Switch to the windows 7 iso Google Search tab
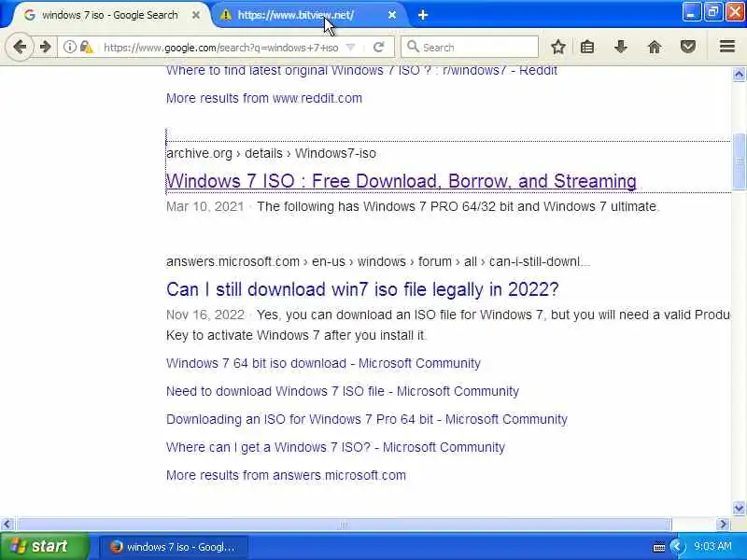The height and width of the screenshot is (560, 747). 109,15
